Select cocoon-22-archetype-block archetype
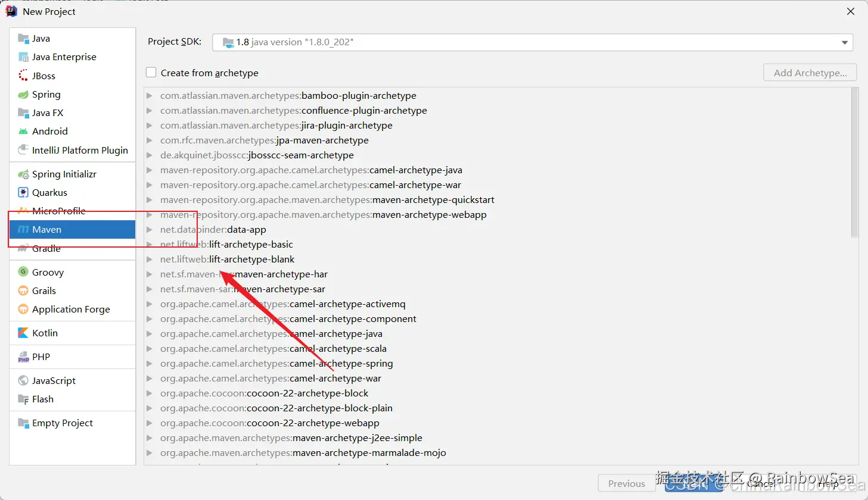This screenshot has width=868, height=500. click(x=265, y=393)
